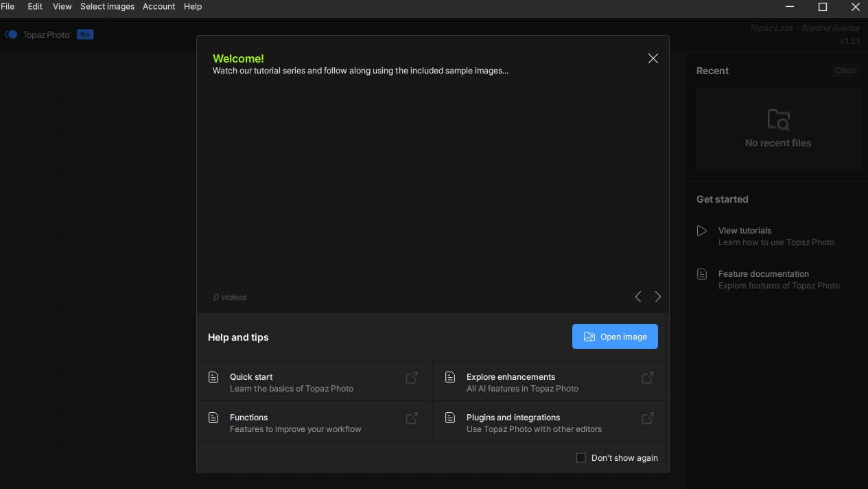
Task: Click the Topaz Photo logo icon
Action: click(11, 34)
